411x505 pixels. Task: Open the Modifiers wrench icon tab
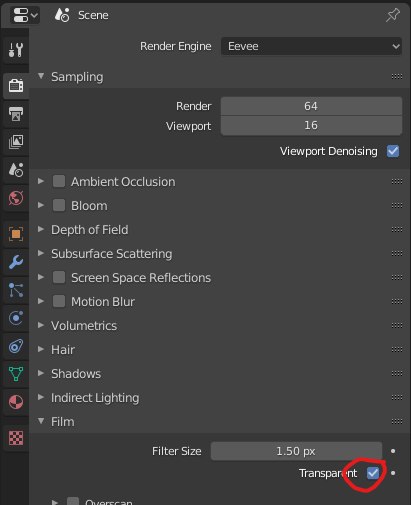pos(16,262)
